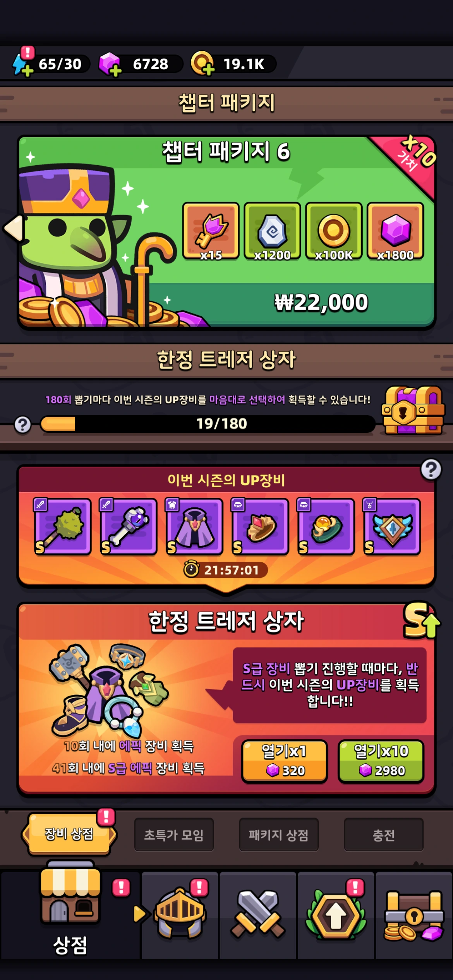Go to previous chapter package arrow
Viewport: 453px width, 980px height.
point(14,228)
